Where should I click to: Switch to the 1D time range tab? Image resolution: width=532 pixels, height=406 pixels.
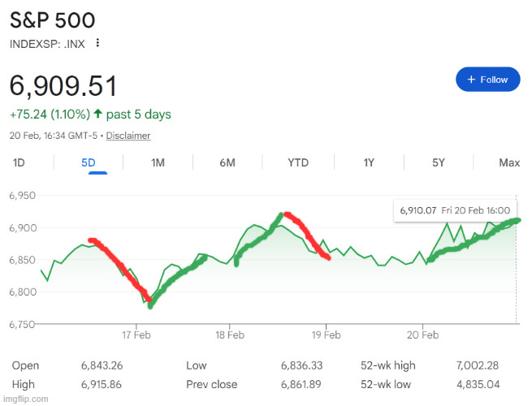[x=19, y=162]
